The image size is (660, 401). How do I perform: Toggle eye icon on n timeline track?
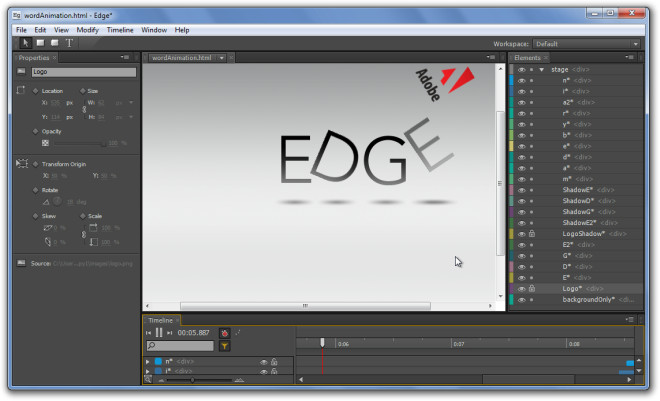[x=263, y=362]
